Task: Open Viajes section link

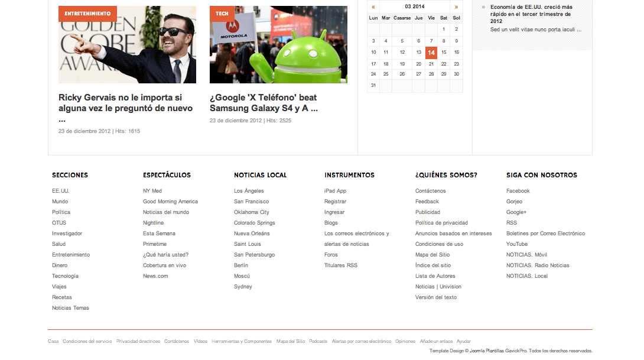Action: point(59,287)
